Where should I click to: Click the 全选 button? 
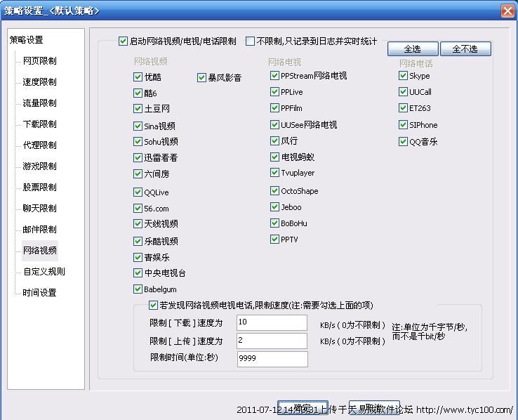point(413,49)
